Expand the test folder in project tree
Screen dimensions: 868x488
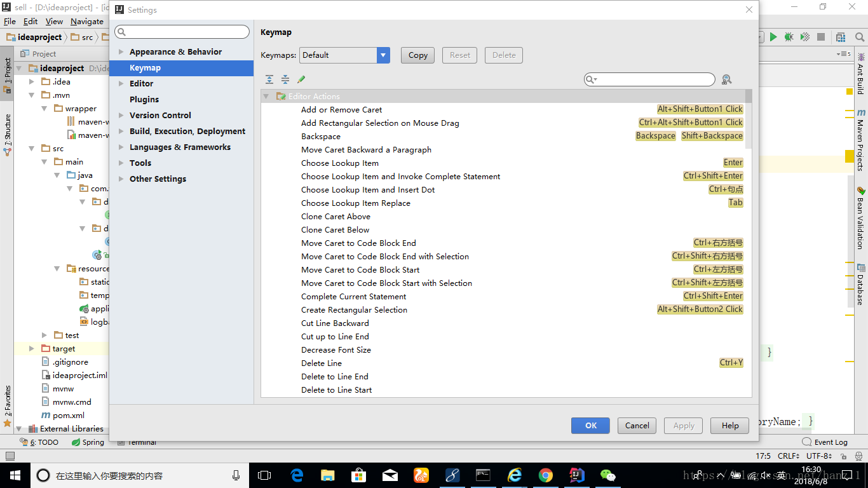[44, 335]
